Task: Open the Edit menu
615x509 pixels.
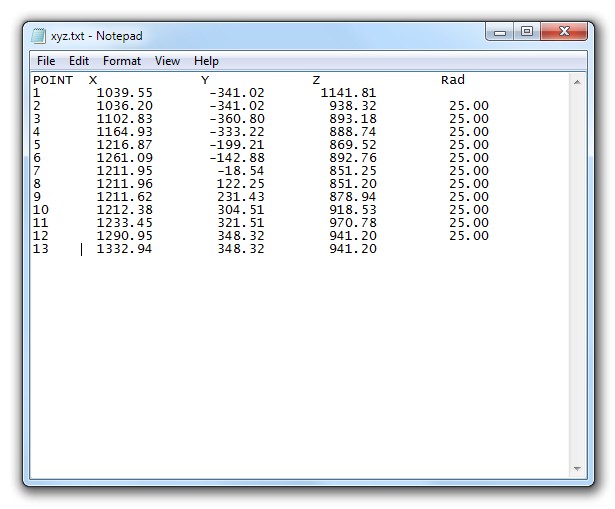Action: [79, 61]
